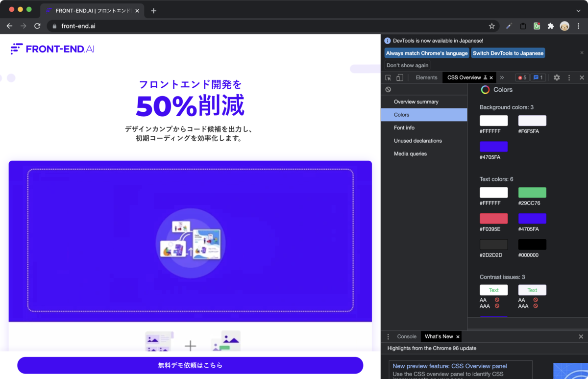The width and height of the screenshot is (588, 379).
Task: Open the CSS Overview panel feature link
Action: pyautogui.click(x=450, y=366)
